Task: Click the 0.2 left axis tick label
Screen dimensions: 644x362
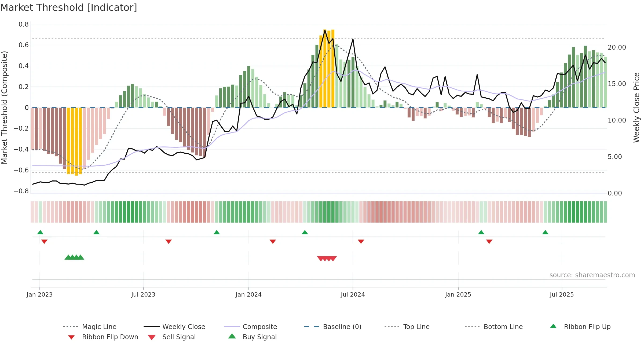Action: click(x=24, y=87)
